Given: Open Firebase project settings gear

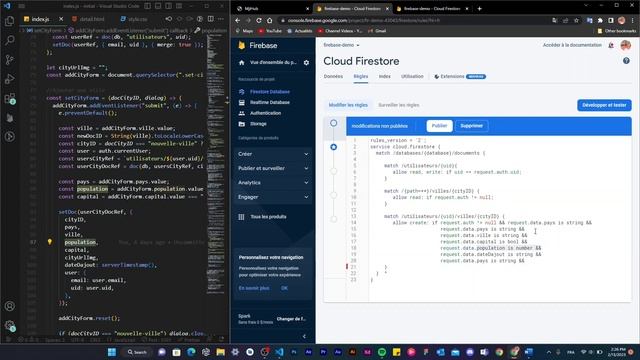Looking at the screenshot, I should [x=306, y=62].
